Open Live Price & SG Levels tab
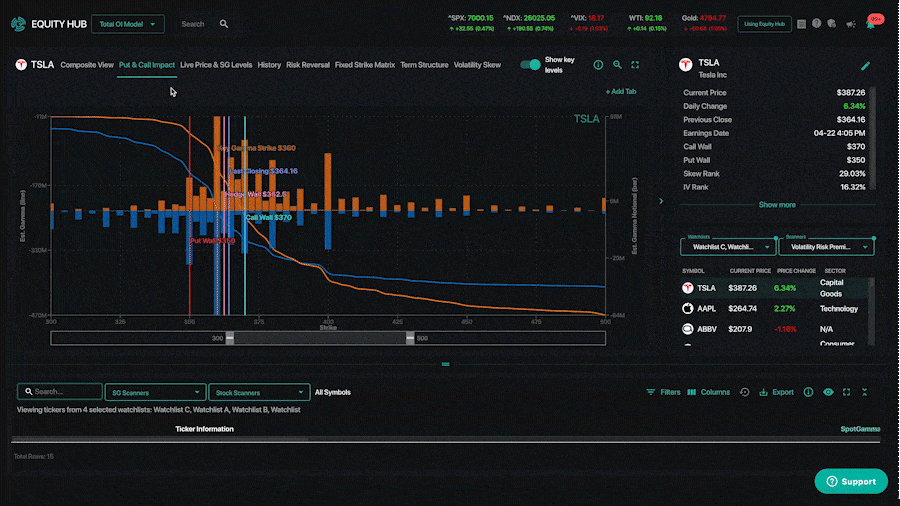This screenshot has height=506, width=900. pos(216,65)
